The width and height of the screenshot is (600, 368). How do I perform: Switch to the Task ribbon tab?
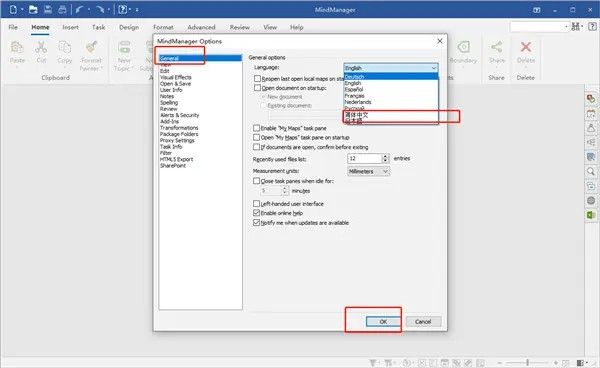pyautogui.click(x=98, y=27)
